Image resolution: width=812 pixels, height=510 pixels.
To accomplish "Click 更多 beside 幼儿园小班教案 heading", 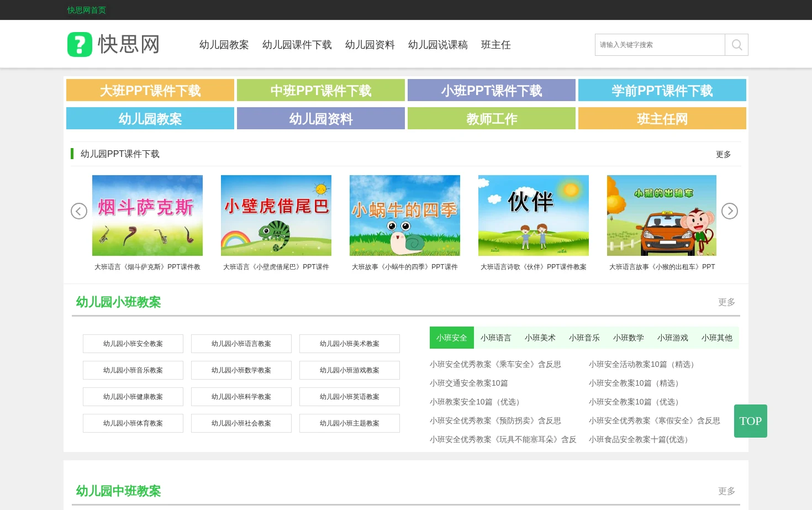I will coord(726,302).
